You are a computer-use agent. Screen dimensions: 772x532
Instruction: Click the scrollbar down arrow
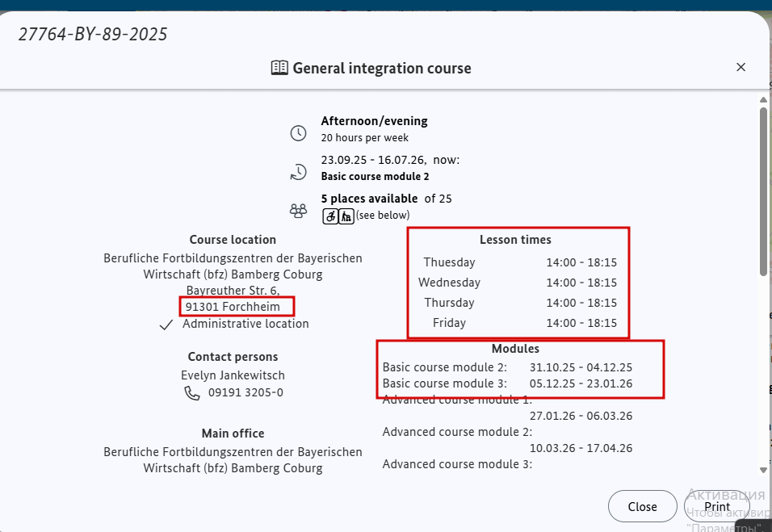point(763,470)
